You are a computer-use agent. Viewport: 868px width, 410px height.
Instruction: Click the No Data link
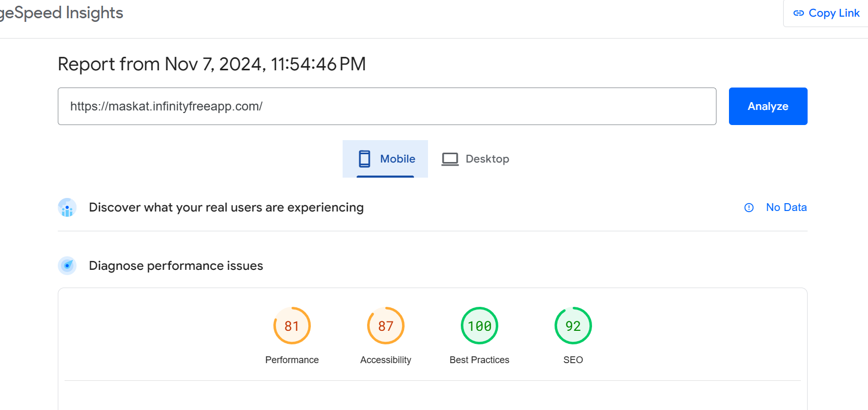point(786,207)
